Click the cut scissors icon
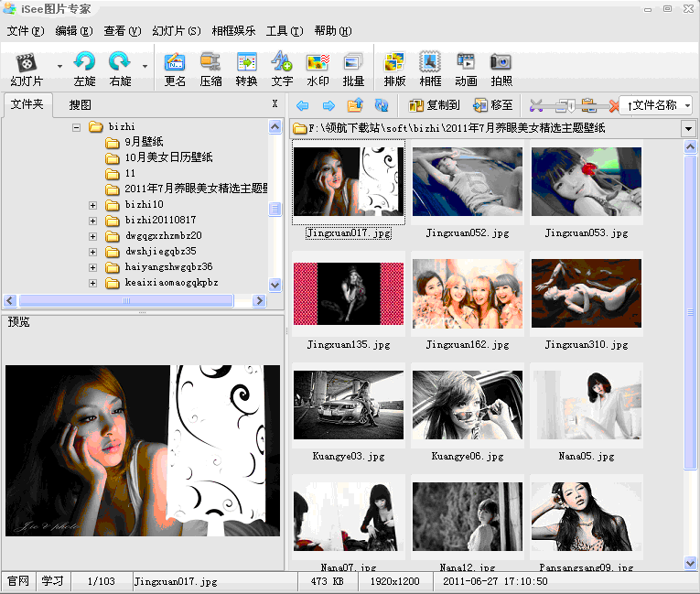The width and height of the screenshot is (700, 594). (536, 105)
